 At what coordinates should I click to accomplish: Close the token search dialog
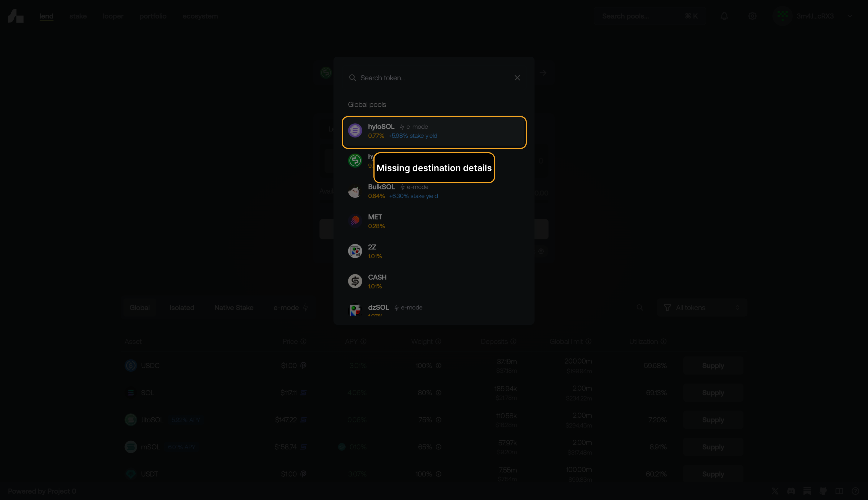tap(517, 78)
